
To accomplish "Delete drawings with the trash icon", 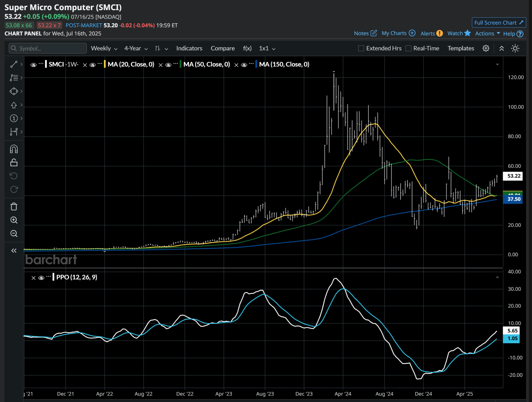I will [x=14, y=207].
